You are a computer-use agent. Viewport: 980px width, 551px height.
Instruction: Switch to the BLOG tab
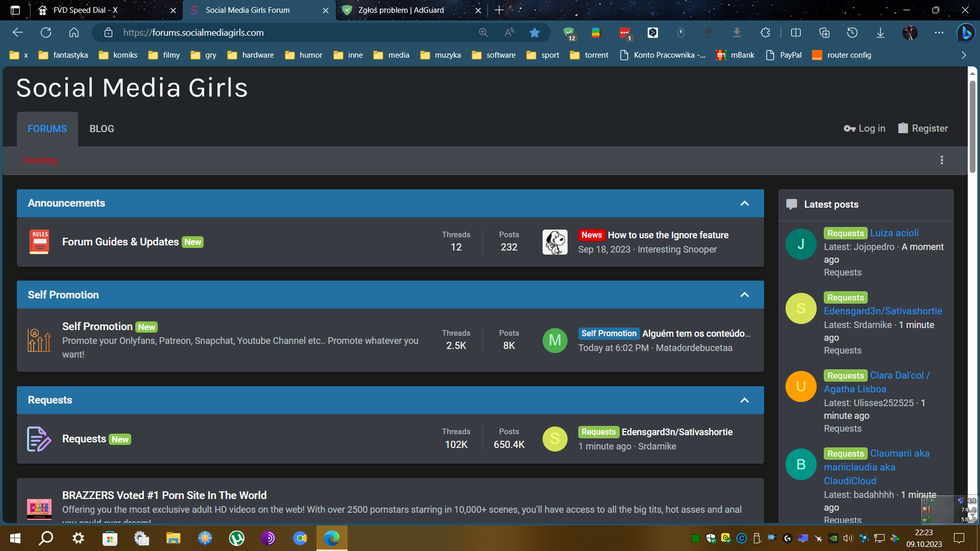[x=102, y=129]
